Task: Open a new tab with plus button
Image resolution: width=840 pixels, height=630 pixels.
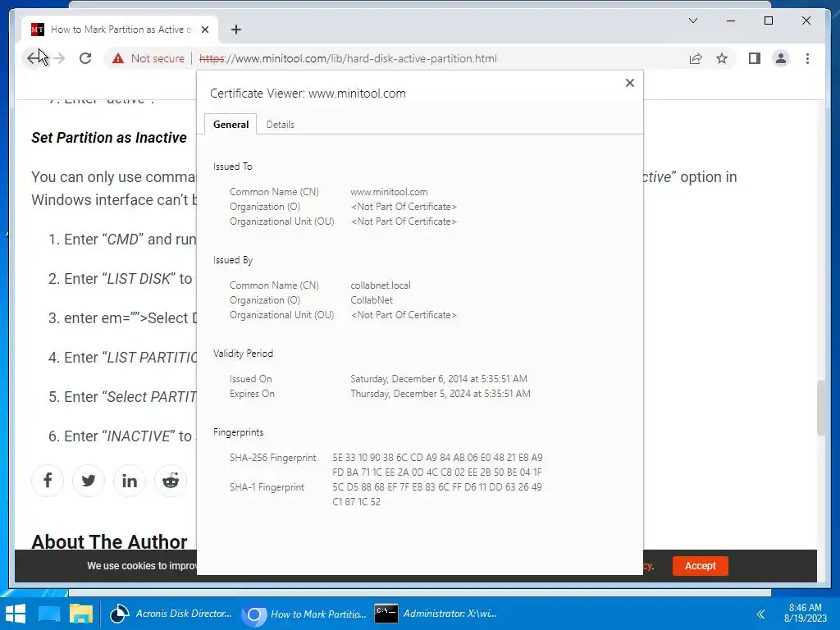Action: point(235,30)
